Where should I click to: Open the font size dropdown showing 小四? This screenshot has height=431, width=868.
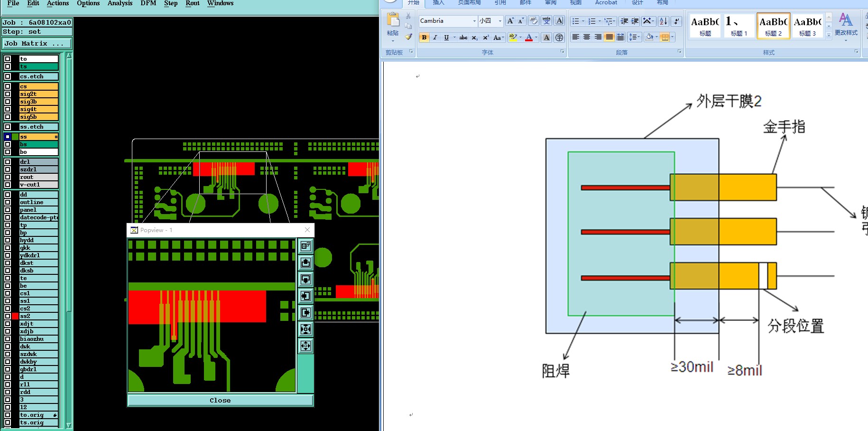500,21
